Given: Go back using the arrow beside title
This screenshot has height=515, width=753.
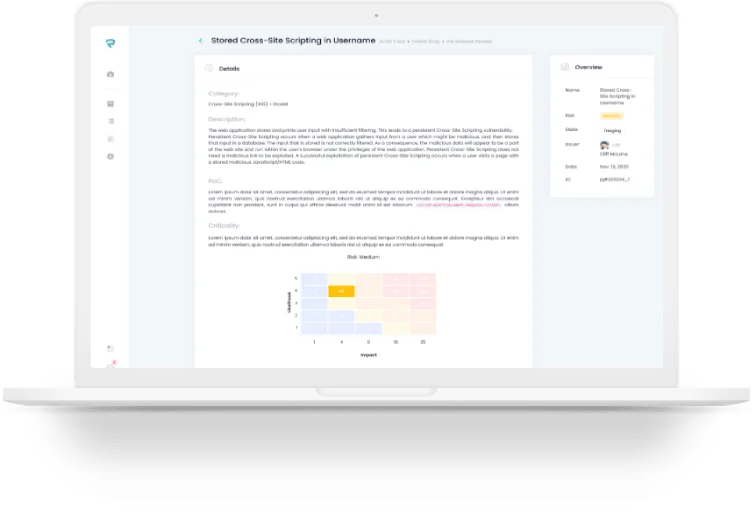Looking at the screenshot, I should coord(201,41).
